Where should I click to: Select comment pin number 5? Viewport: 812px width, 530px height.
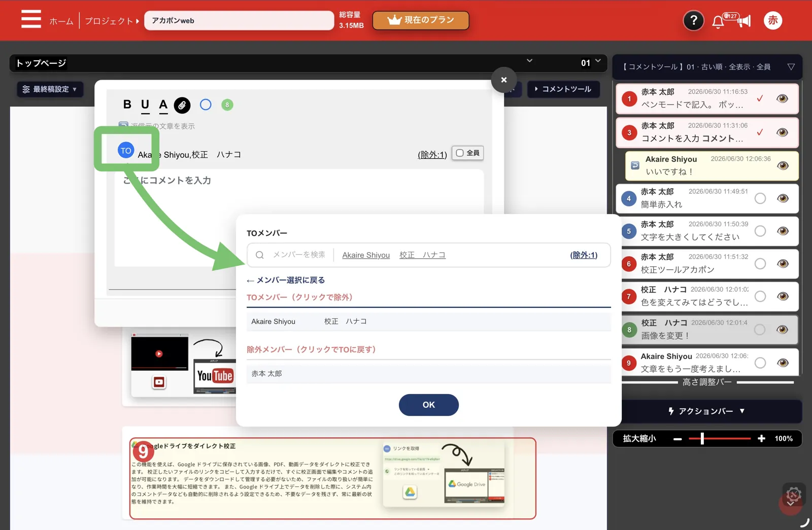(629, 231)
